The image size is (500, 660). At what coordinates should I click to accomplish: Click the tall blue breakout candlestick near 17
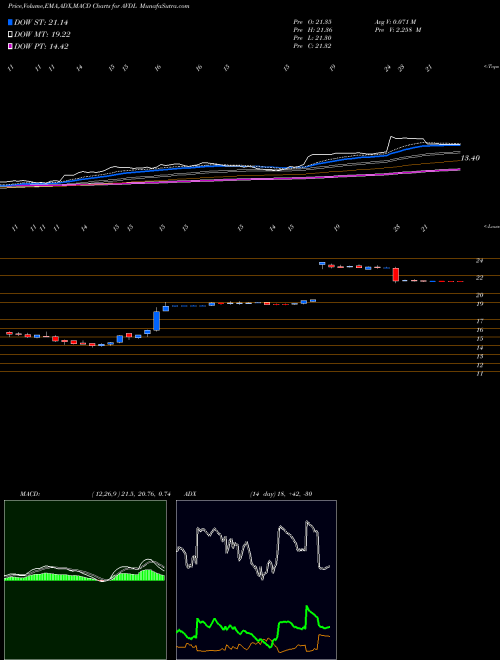click(x=157, y=321)
